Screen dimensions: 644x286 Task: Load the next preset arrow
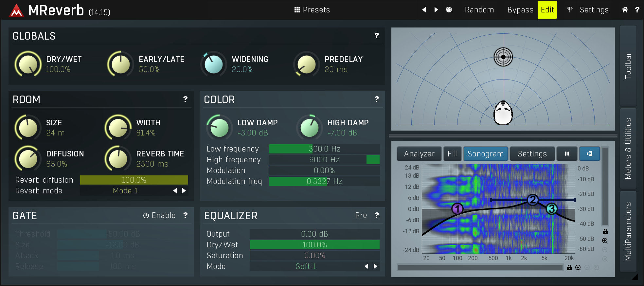coord(436,10)
